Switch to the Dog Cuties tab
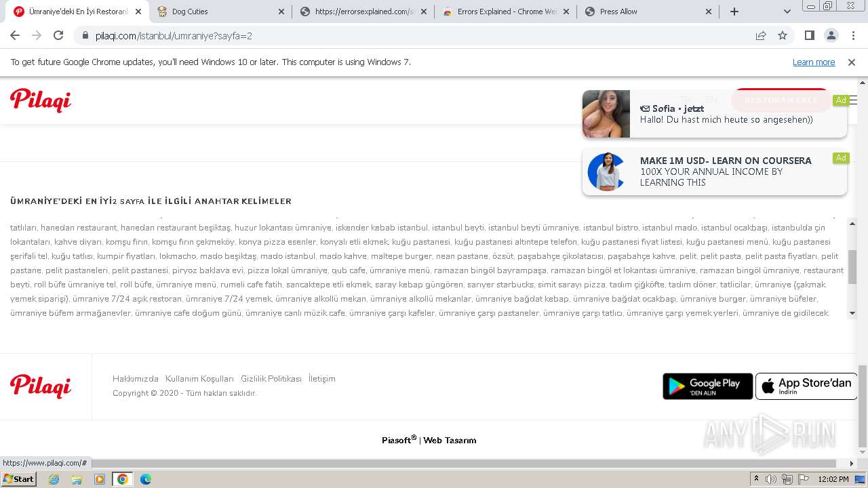 pyautogui.click(x=220, y=12)
